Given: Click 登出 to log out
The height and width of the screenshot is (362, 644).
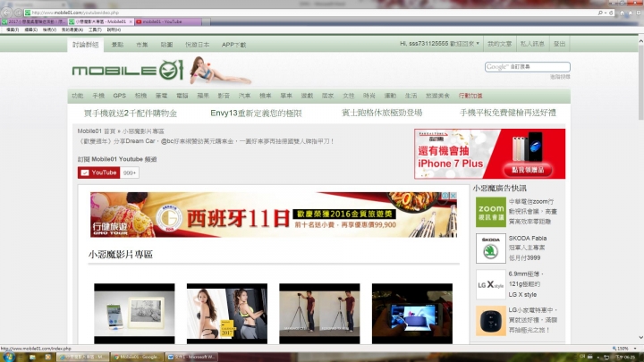Looking at the screenshot, I should click(x=559, y=44).
